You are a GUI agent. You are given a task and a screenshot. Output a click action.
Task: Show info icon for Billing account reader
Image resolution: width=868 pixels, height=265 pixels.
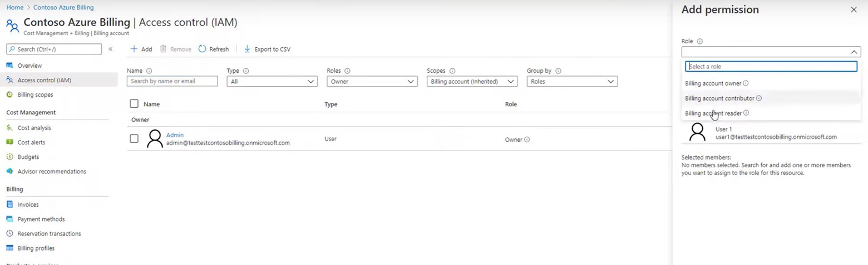pos(746,113)
